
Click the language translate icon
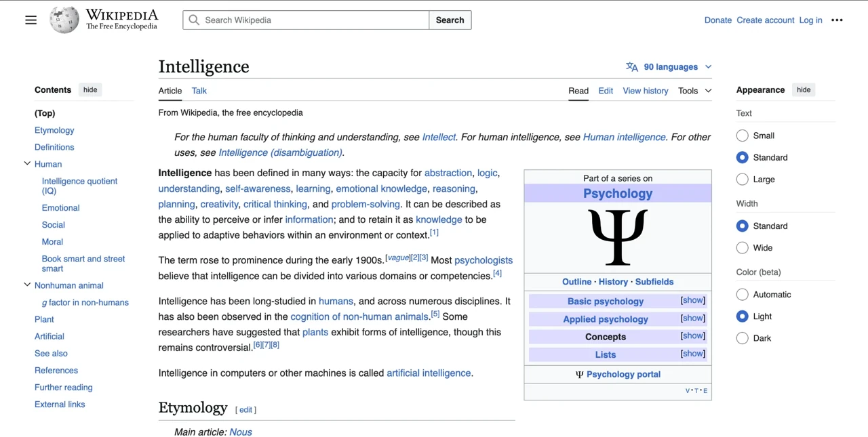(632, 67)
